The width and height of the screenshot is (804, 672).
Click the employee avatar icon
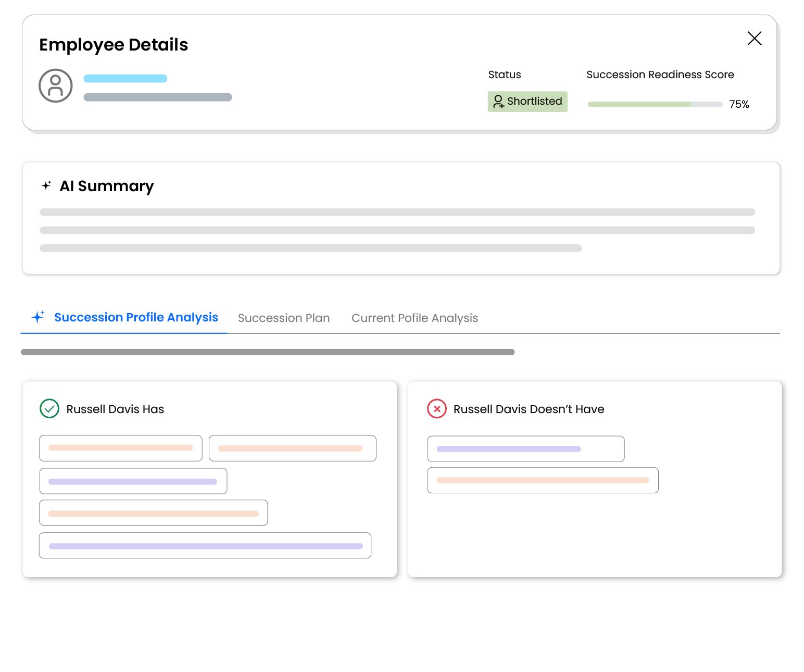tap(55, 85)
